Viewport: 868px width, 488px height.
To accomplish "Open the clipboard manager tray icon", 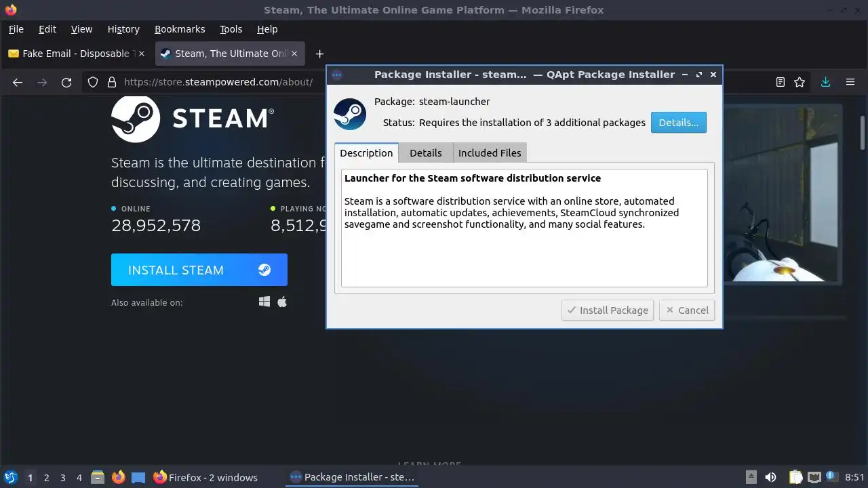I will pyautogui.click(x=796, y=477).
